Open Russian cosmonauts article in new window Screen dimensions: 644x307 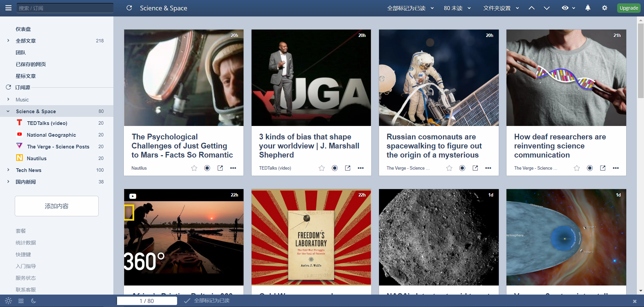tap(475, 168)
